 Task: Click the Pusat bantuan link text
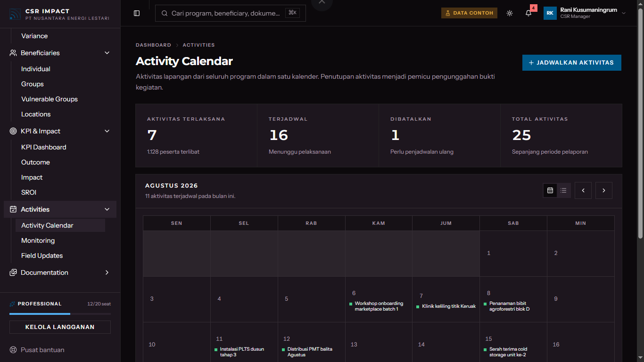(42, 350)
